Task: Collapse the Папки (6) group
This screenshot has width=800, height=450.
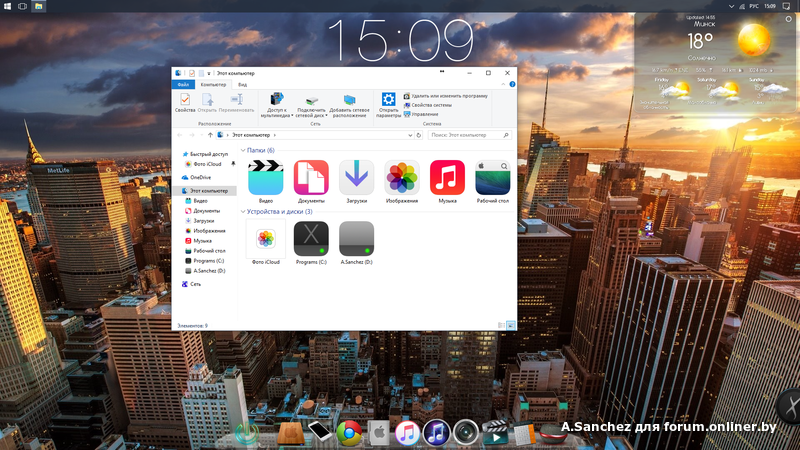Action: tap(243, 150)
